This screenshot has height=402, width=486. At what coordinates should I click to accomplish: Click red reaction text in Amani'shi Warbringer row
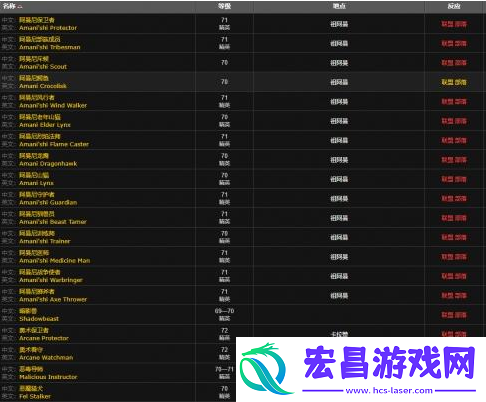point(454,276)
